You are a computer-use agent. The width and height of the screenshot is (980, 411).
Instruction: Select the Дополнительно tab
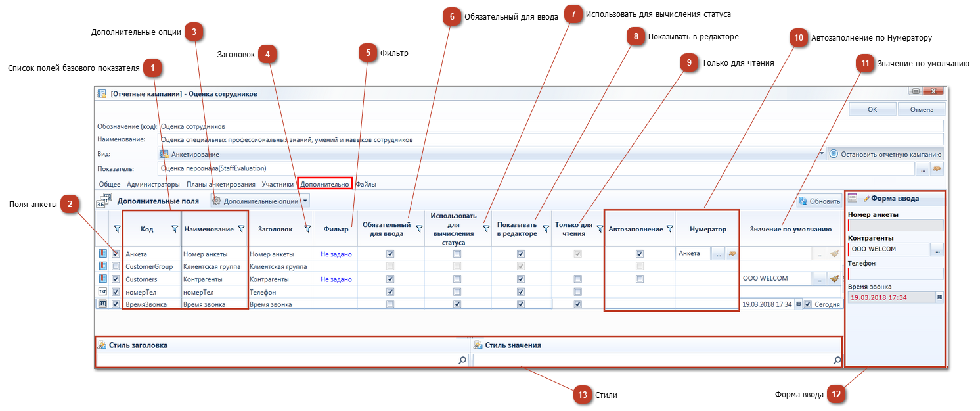[x=324, y=185]
